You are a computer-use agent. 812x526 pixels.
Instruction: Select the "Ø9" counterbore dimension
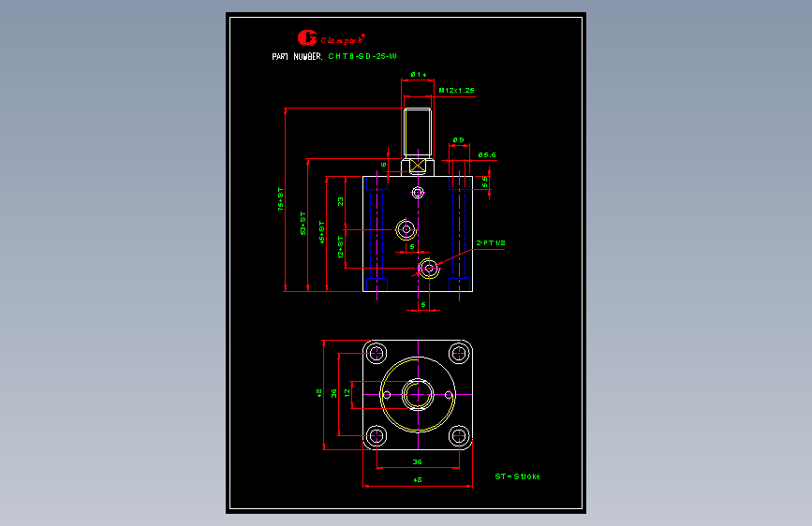[458, 139]
